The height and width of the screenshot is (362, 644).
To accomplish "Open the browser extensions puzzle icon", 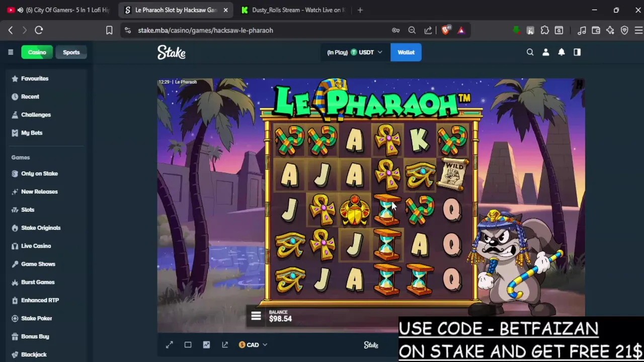I will point(544,30).
